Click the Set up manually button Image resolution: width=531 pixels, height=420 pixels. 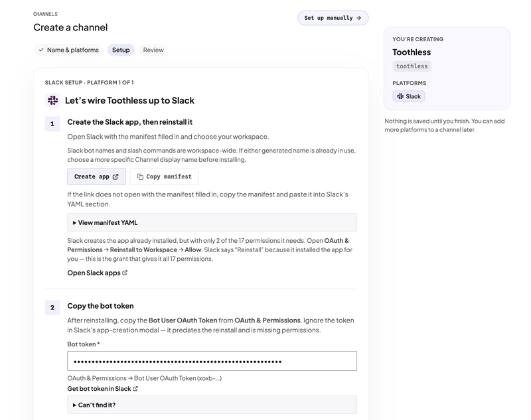tap(333, 18)
